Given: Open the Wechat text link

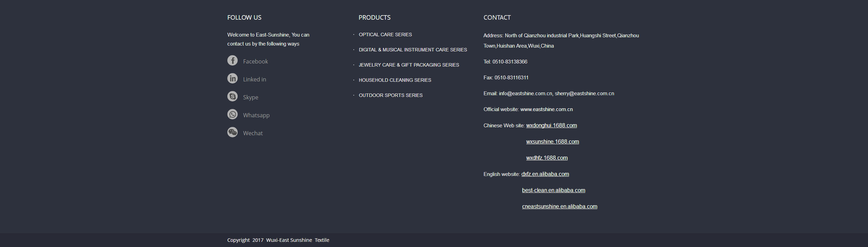Looking at the screenshot, I should coord(253,133).
